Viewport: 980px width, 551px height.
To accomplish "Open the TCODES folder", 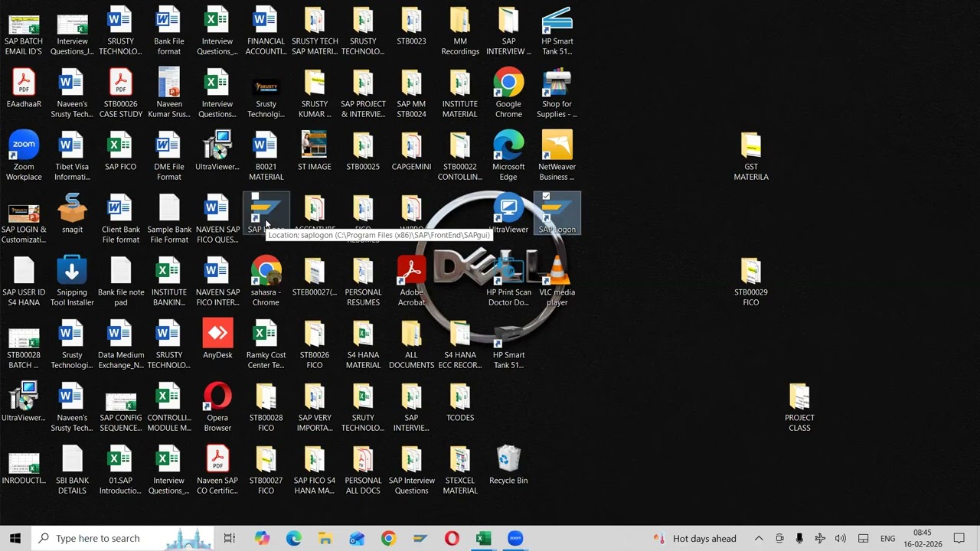I will [x=459, y=403].
